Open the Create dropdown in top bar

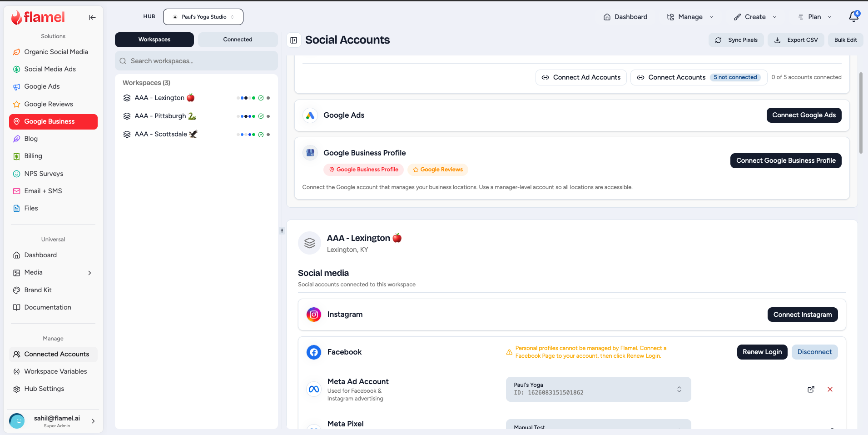pyautogui.click(x=755, y=17)
